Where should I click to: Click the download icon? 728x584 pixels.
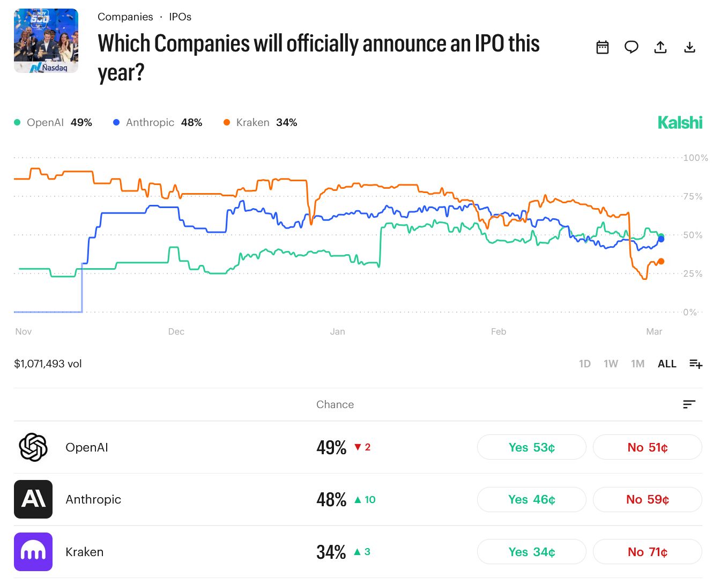pyautogui.click(x=690, y=48)
